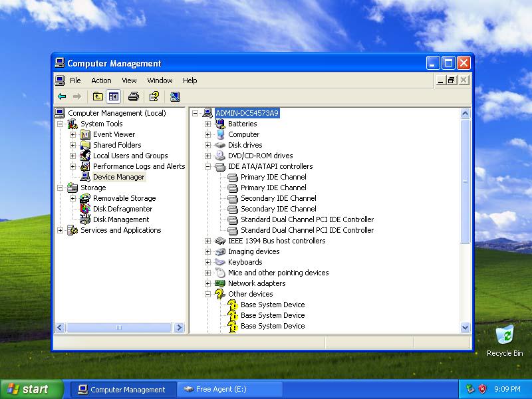Click the Local Users and Groups icon
Screen dimensions: 532x399
(x=85, y=156)
